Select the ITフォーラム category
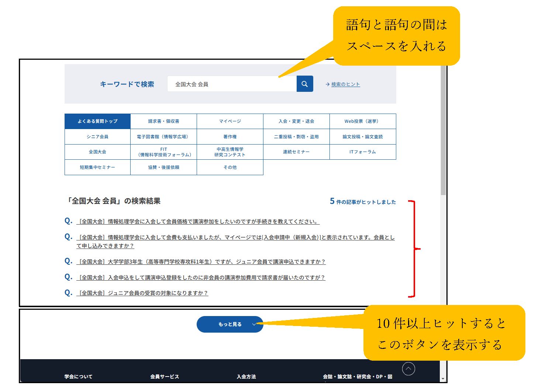This screenshot has height=392, width=535. point(362,152)
